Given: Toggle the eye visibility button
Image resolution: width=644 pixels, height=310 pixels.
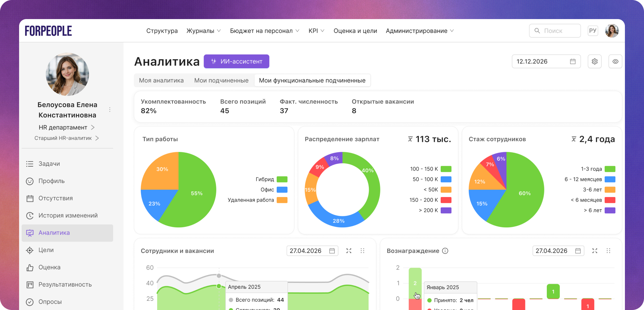Looking at the screenshot, I should (x=615, y=61).
